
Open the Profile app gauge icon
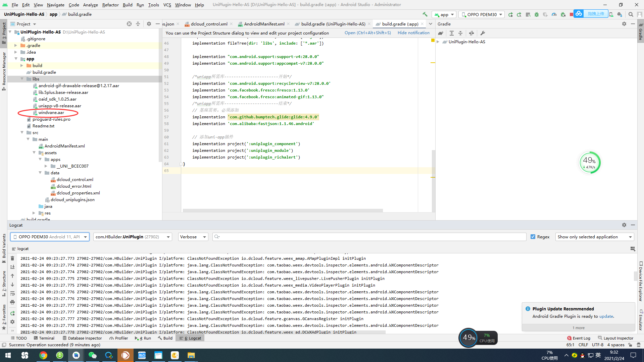pyautogui.click(x=554, y=14)
